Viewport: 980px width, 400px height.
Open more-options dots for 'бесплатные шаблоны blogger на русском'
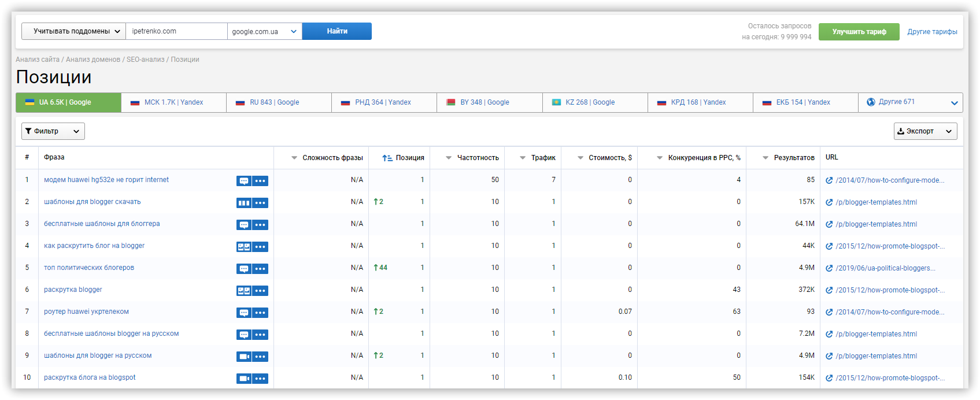point(260,335)
